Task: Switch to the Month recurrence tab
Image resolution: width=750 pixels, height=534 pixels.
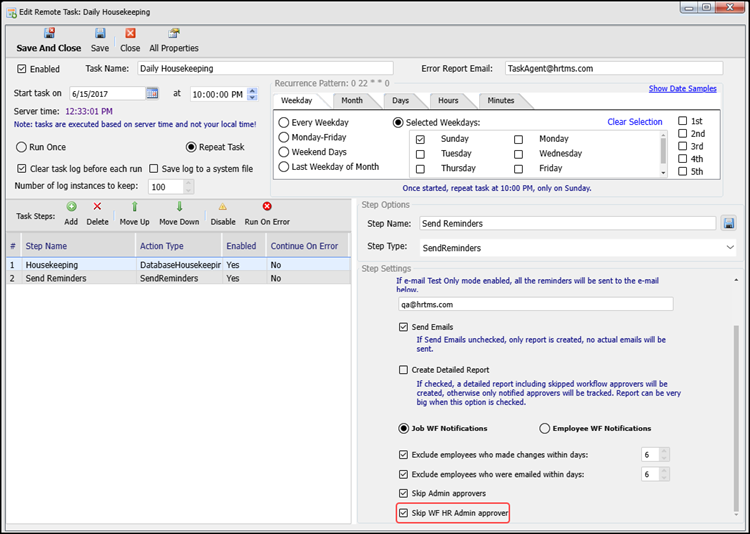Action: point(352,101)
